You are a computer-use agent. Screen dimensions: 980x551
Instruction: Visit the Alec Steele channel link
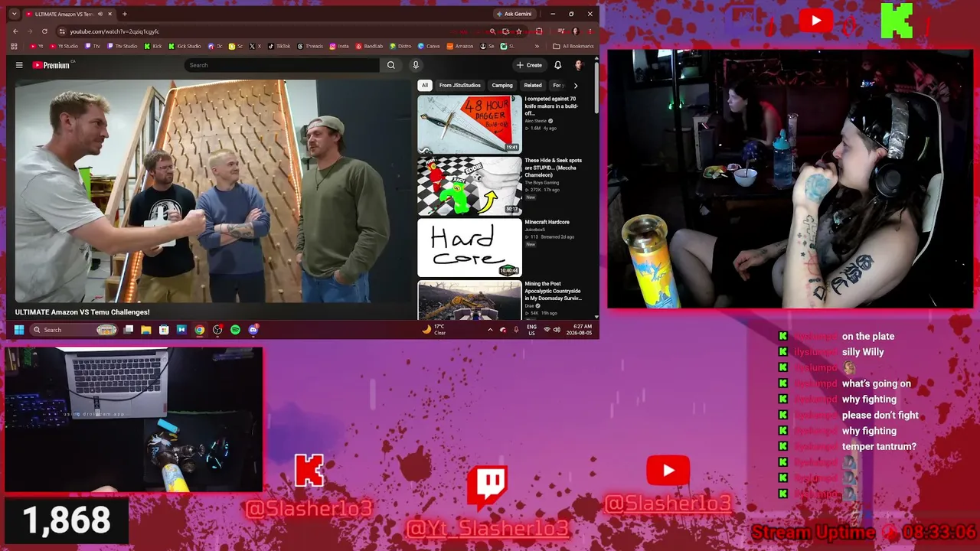tap(537, 121)
